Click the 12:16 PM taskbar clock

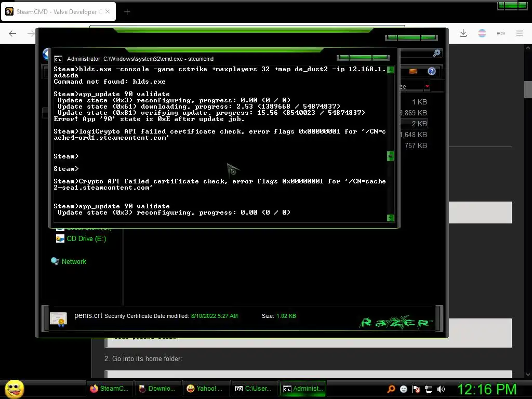(x=487, y=389)
